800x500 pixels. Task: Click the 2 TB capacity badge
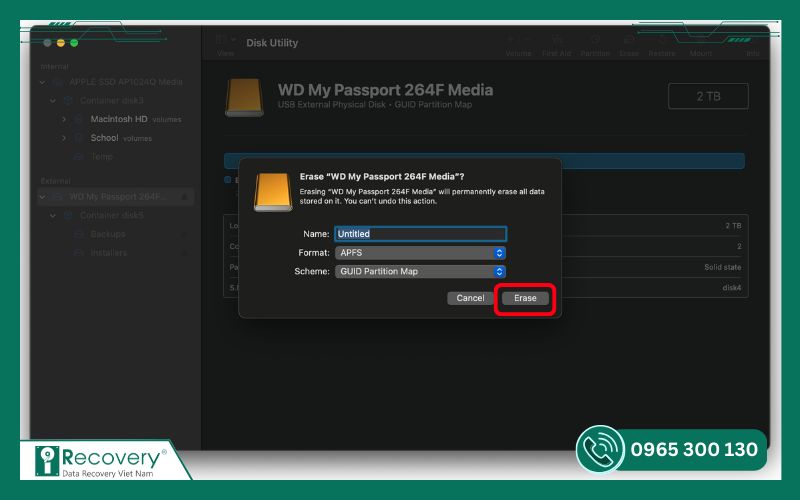708,96
